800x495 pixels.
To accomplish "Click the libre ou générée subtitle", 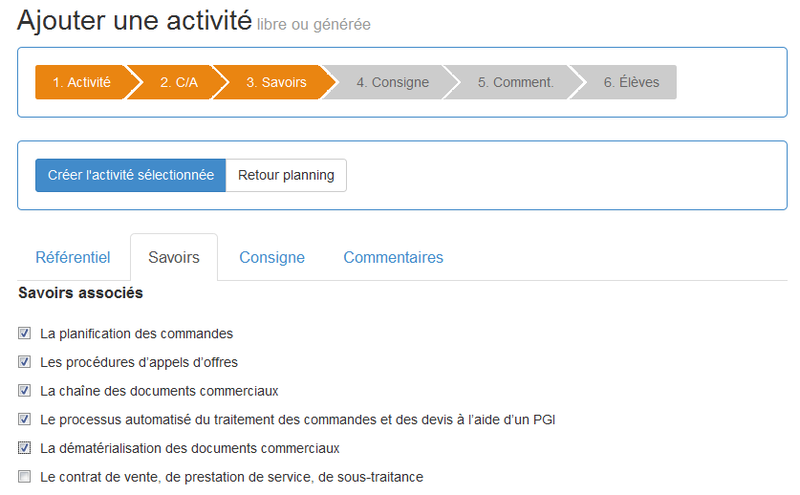I will click(x=314, y=24).
